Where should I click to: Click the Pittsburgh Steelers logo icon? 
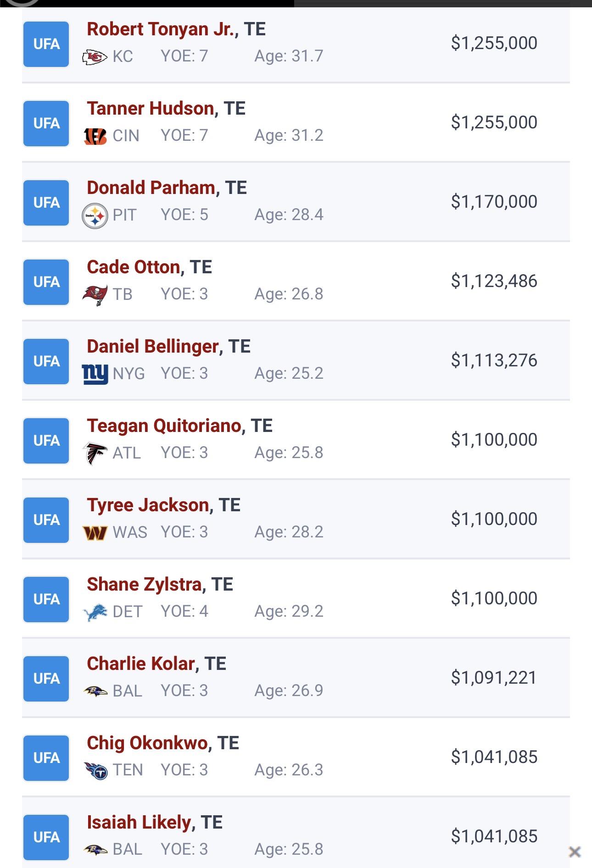click(95, 216)
